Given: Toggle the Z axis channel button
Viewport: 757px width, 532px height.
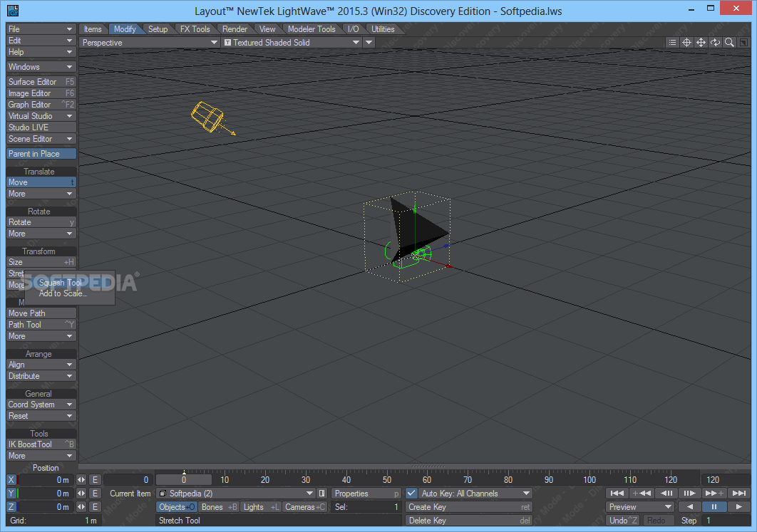Looking at the screenshot, I should coord(12,507).
